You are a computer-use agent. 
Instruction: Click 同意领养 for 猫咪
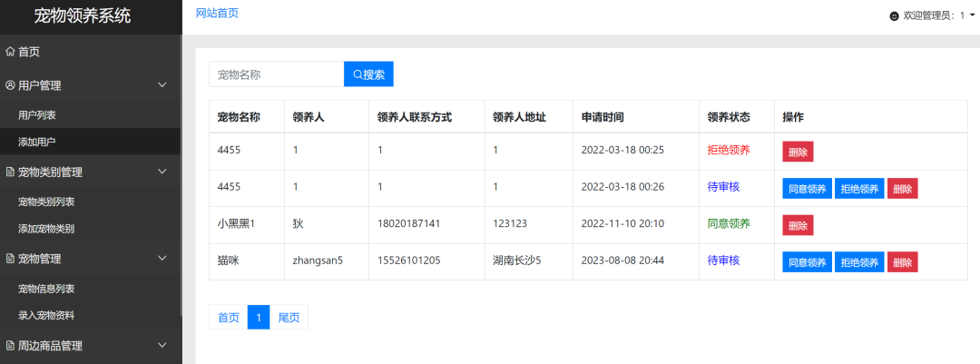(x=808, y=261)
